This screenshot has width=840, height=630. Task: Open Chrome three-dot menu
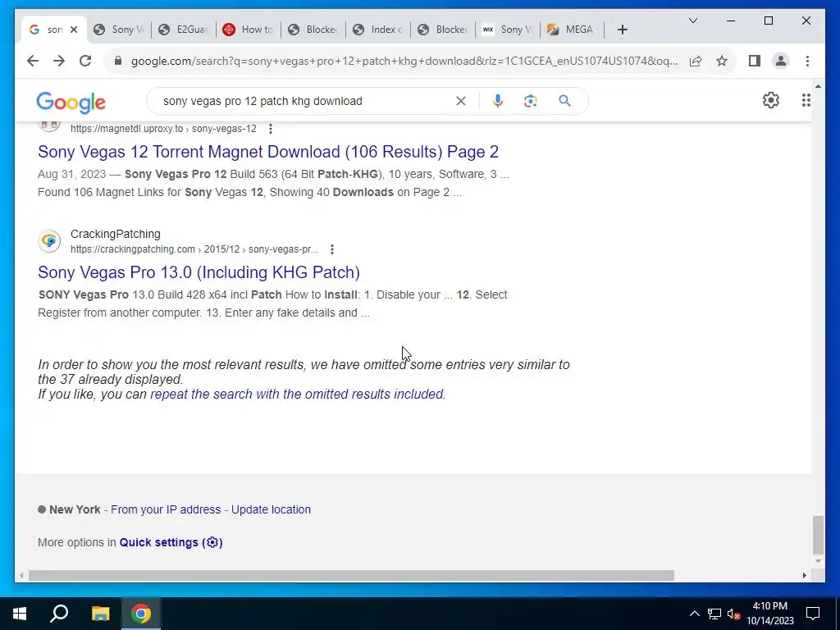[x=807, y=61]
